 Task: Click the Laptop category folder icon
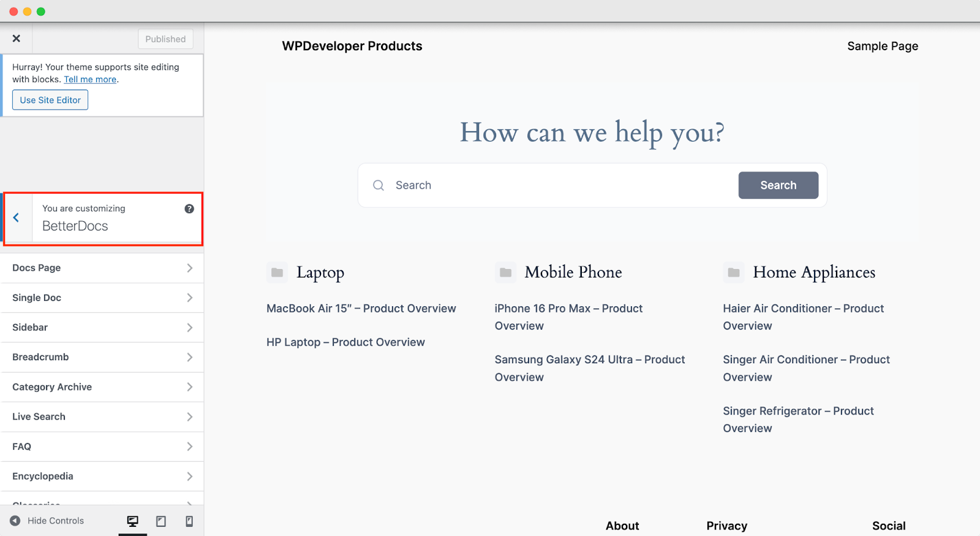[277, 273]
